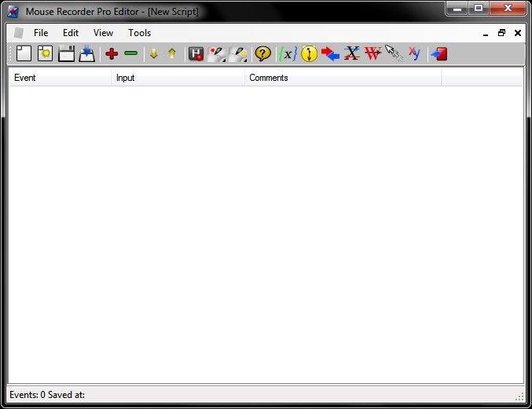
Task: Click the red and blue swap arrows icon
Action: pyautogui.click(x=330, y=54)
